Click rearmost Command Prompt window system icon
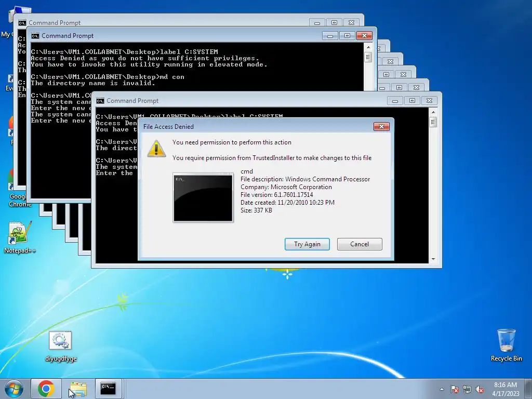This screenshot has height=399, width=532. (x=22, y=23)
